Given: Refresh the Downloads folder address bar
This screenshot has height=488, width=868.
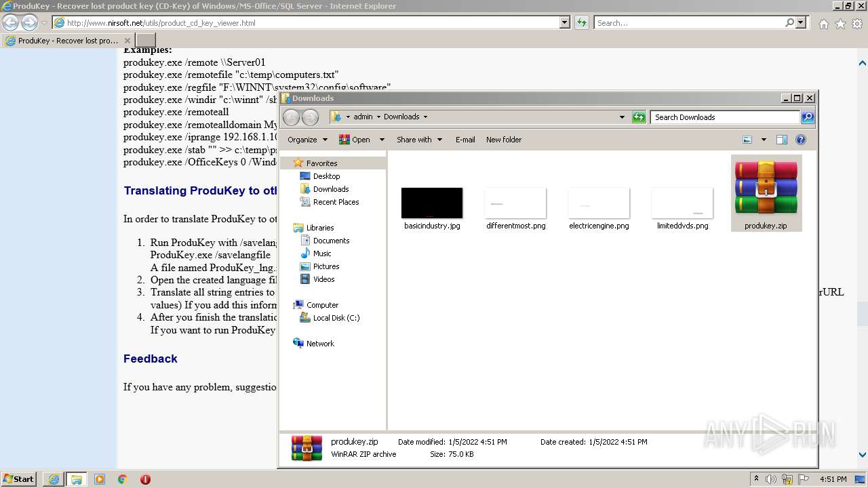Looking at the screenshot, I should click(x=639, y=117).
